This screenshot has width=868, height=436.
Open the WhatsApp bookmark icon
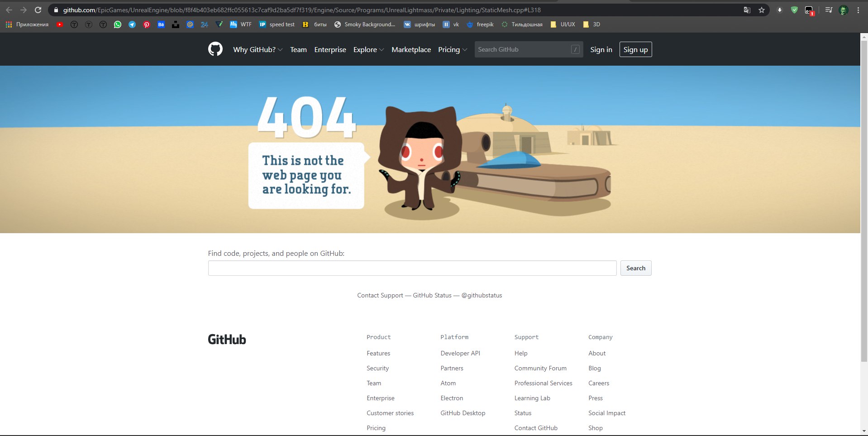(118, 24)
